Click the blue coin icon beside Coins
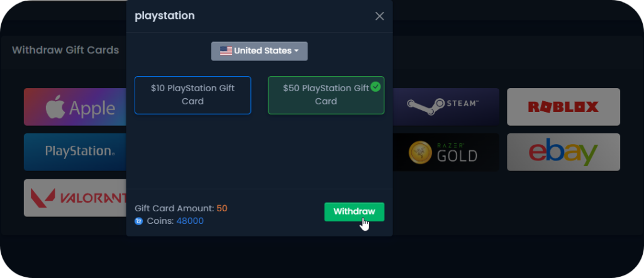Screen dimensions: 644x278 click(139, 221)
